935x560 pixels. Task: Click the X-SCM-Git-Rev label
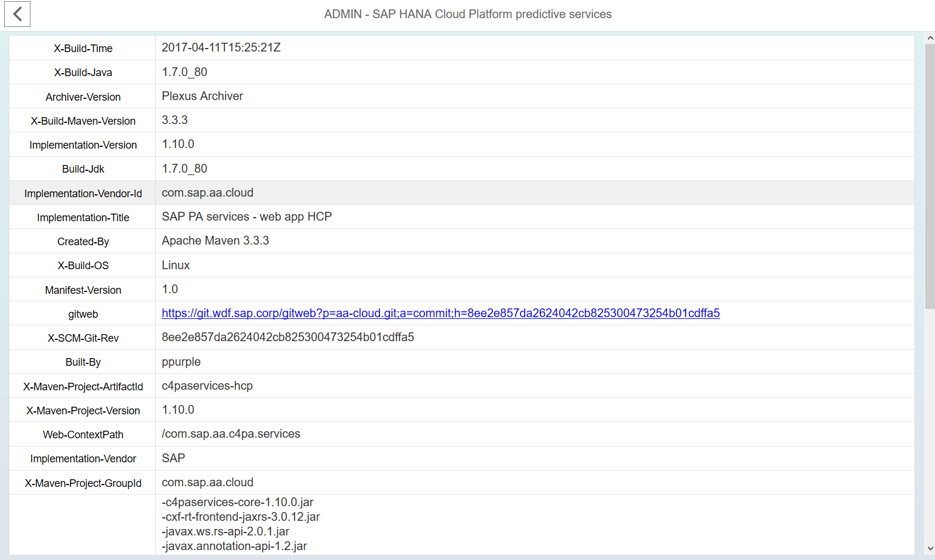[83, 338]
